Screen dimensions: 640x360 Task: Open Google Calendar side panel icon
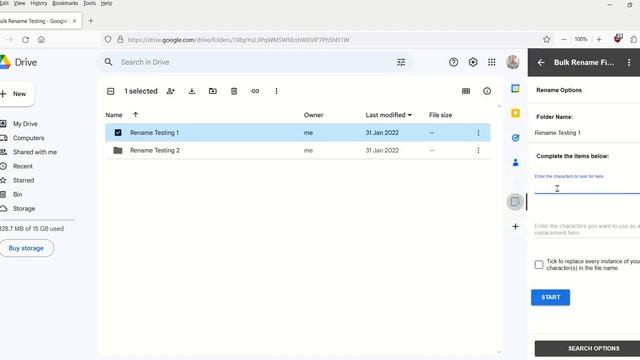click(515, 88)
